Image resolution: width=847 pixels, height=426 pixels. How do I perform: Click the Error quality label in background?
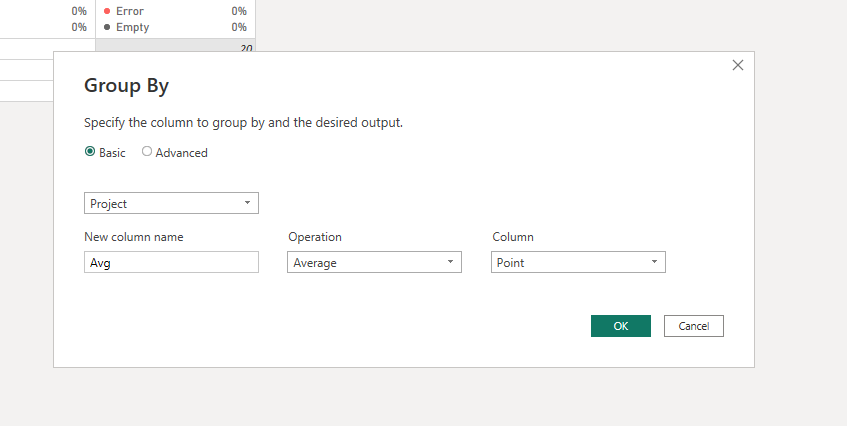(x=130, y=11)
